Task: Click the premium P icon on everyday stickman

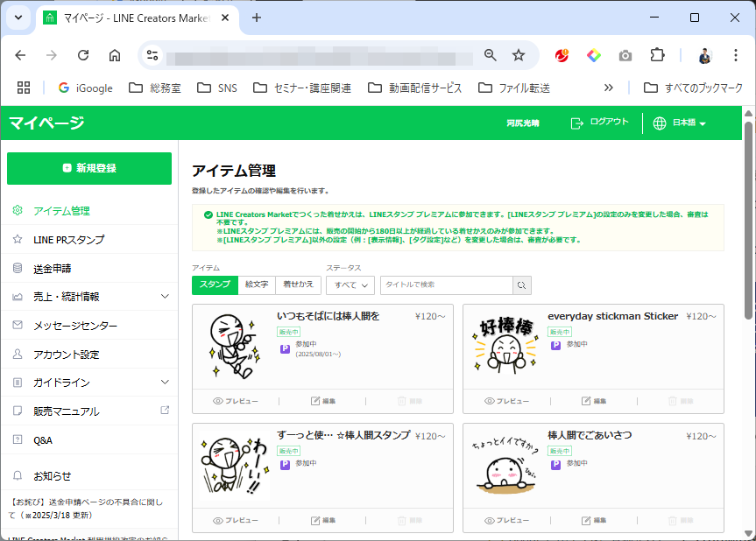Action: tap(556, 345)
